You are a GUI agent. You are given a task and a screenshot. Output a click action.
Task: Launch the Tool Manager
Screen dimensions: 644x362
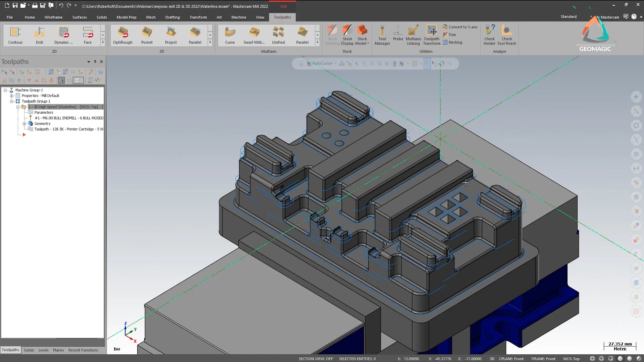click(x=382, y=35)
